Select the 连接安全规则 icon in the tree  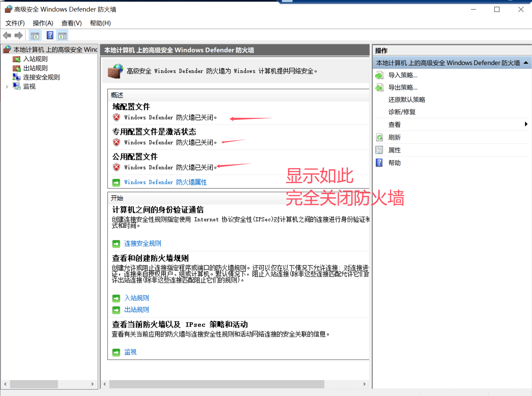(x=17, y=77)
